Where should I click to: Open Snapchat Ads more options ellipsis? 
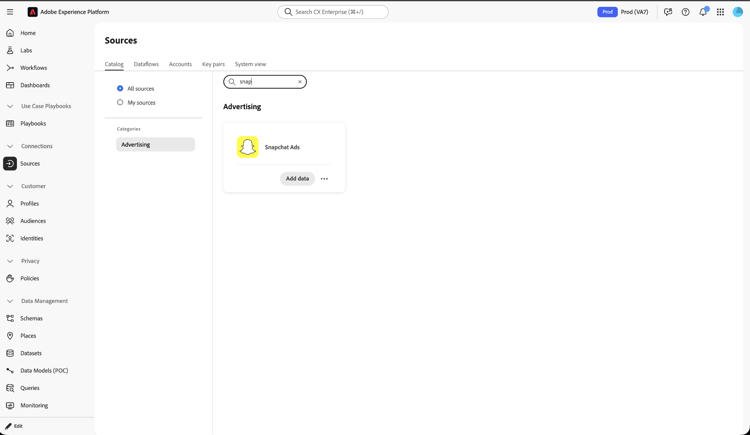(x=324, y=178)
